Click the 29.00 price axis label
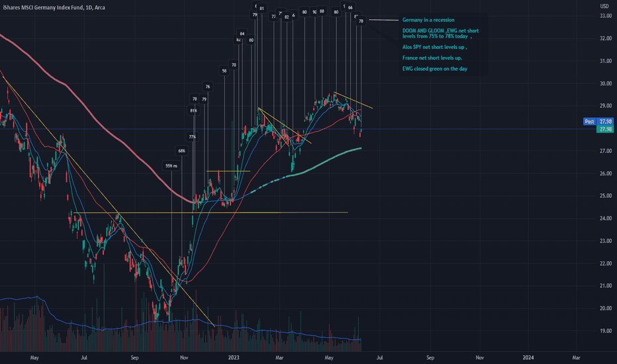This screenshot has width=617, height=364. click(606, 106)
